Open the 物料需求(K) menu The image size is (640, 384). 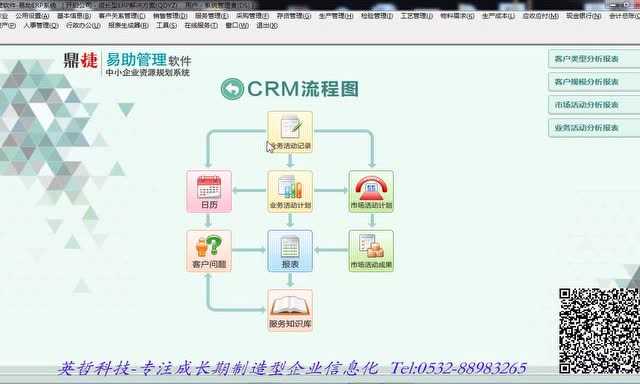[457, 16]
